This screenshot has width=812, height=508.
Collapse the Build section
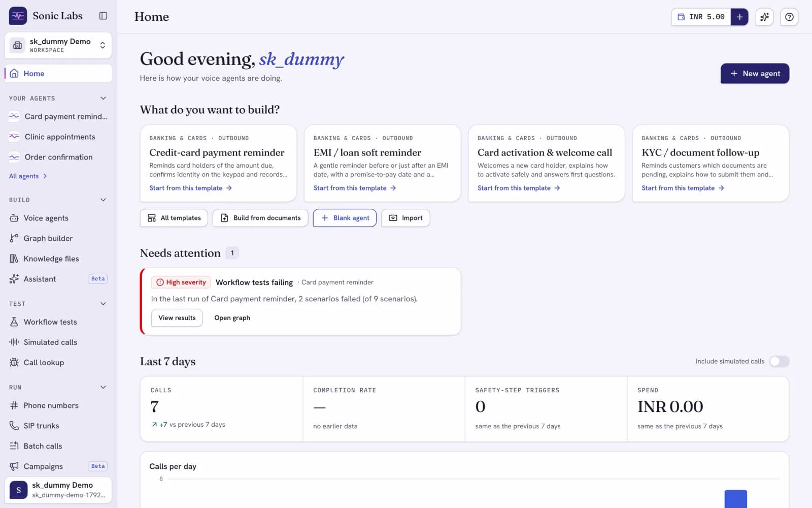(103, 200)
